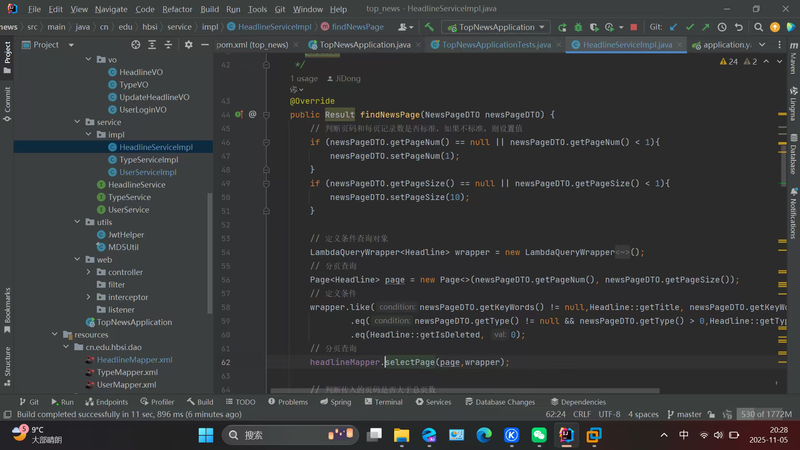
Task: Collapse the service folder in project tree
Action: [76, 122]
